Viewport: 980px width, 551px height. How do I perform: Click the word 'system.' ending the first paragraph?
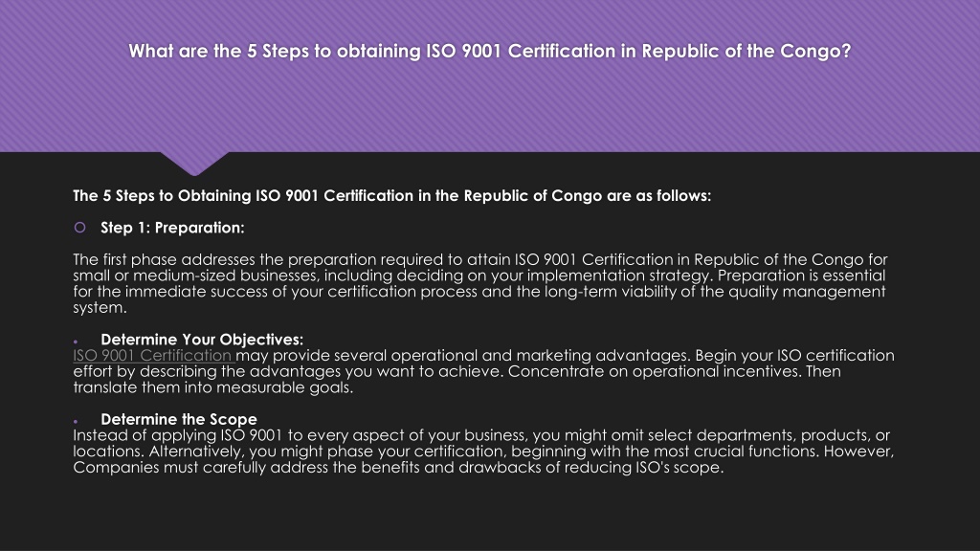(x=100, y=307)
